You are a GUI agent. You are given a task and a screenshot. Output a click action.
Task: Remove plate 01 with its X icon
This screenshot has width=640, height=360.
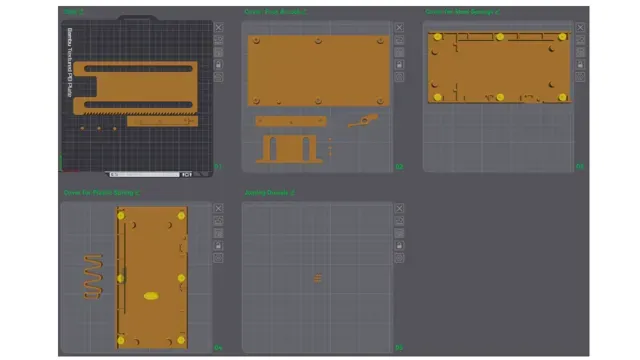pos(219,27)
